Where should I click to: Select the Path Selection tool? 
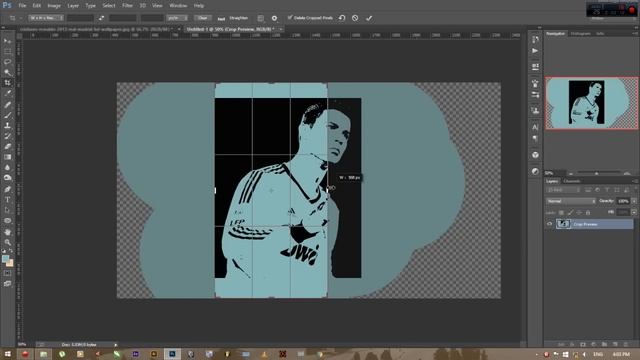7,210
